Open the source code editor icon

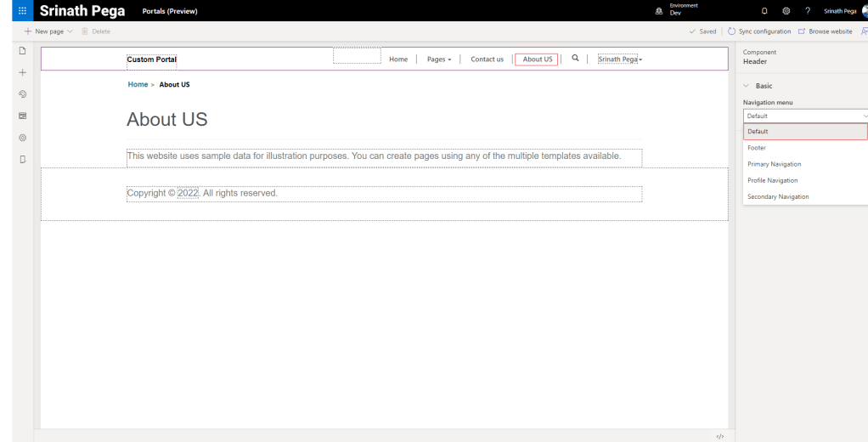[x=721, y=436]
